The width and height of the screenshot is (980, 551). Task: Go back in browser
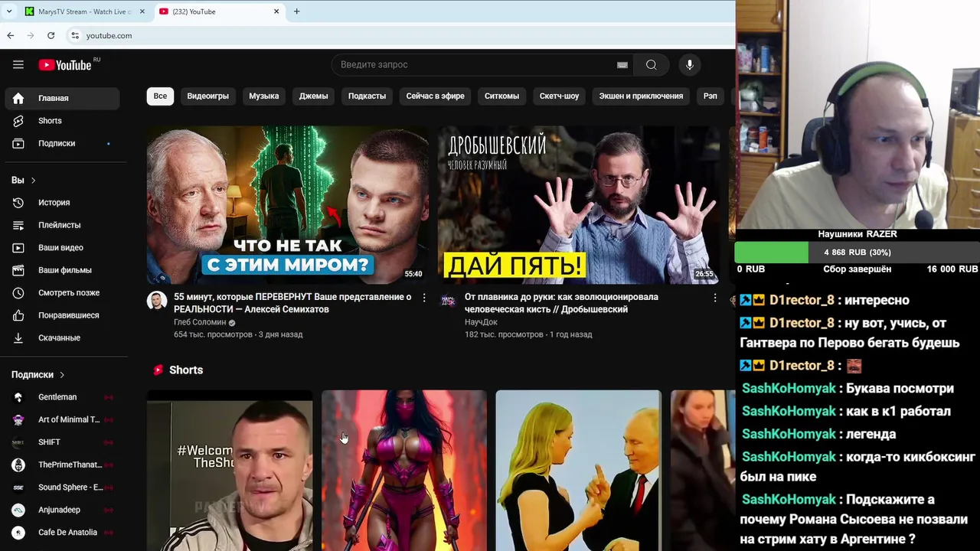(x=11, y=35)
